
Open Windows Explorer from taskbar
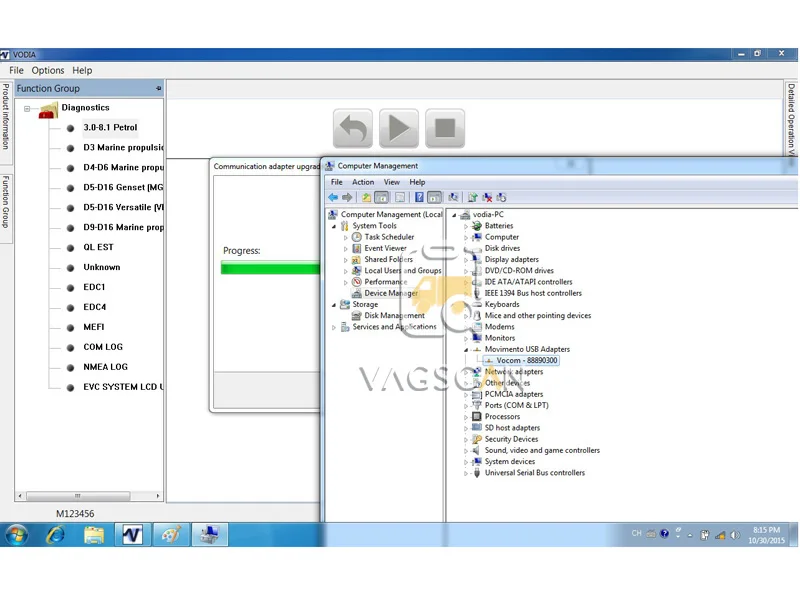click(x=94, y=535)
